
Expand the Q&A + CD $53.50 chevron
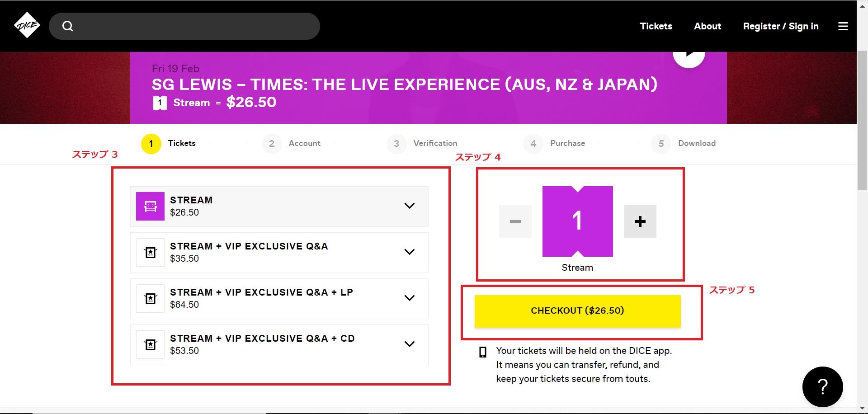(409, 344)
